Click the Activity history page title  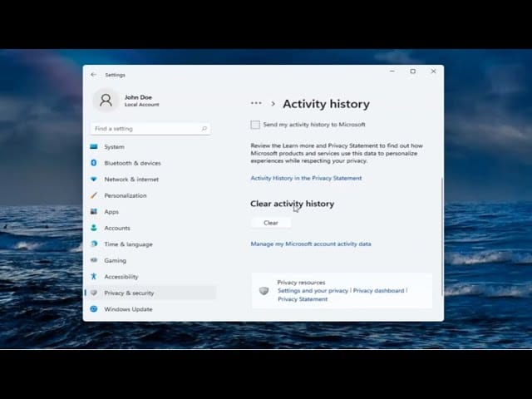coord(326,104)
